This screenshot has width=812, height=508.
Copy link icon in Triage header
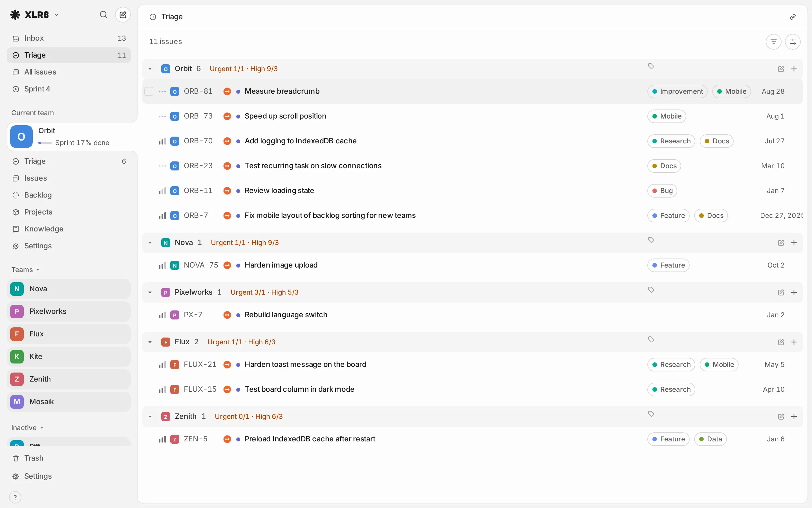(793, 17)
